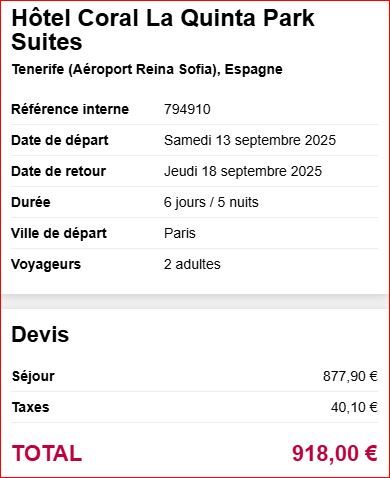The image size is (390, 478).
Task: Click the Devis section heading
Action: 40,334
